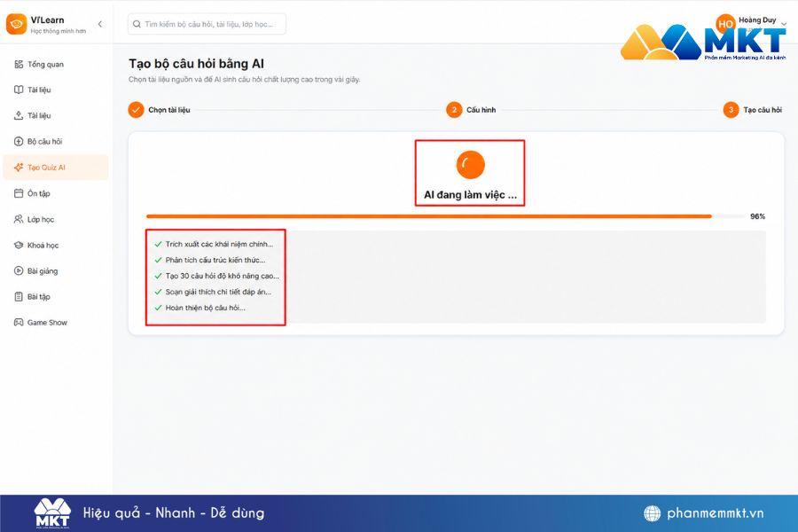Click the Game Show controller icon

coord(19,323)
